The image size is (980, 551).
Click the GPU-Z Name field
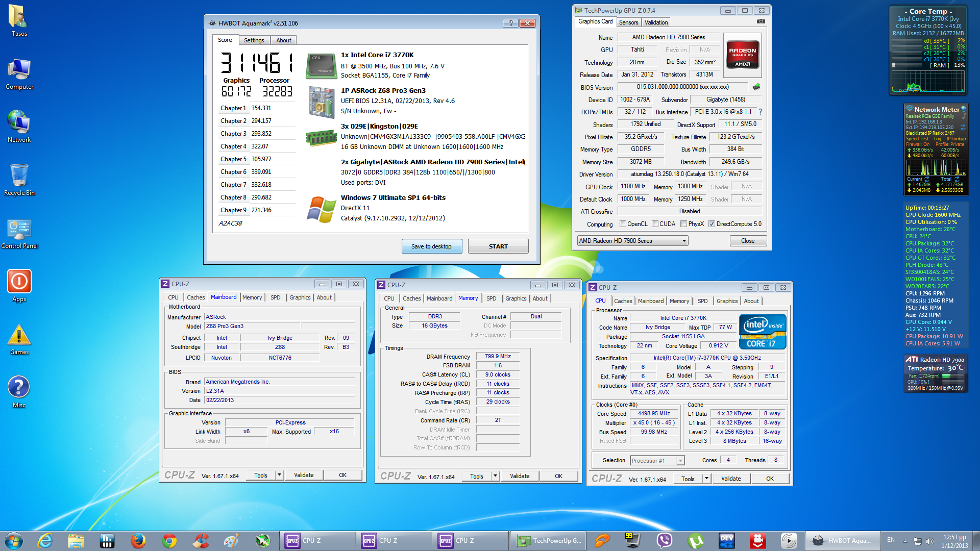pyautogui.click(x=668, y=37)
